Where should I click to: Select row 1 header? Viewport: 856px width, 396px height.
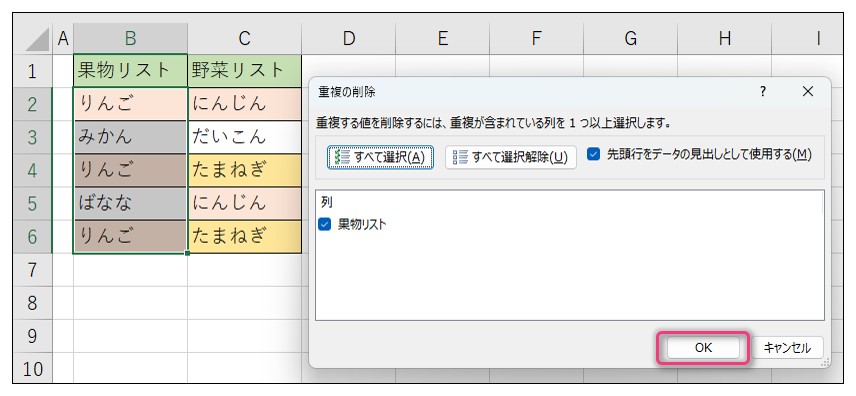coord(32,71)
